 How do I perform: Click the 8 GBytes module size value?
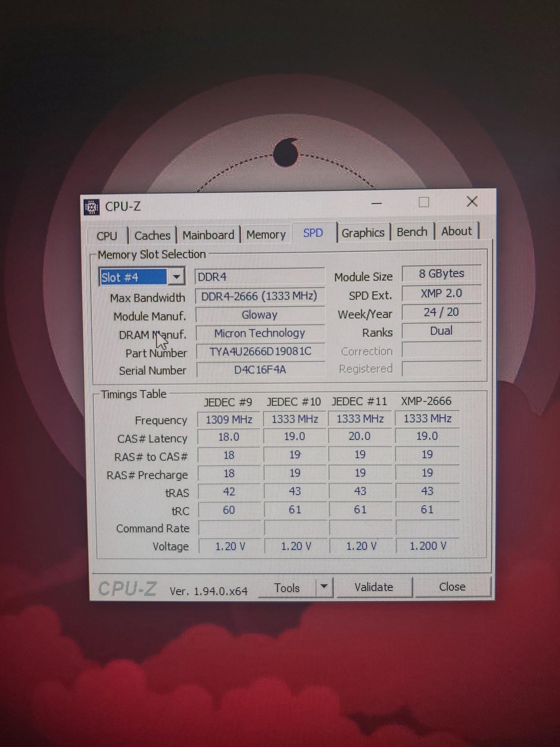point(441,274)
